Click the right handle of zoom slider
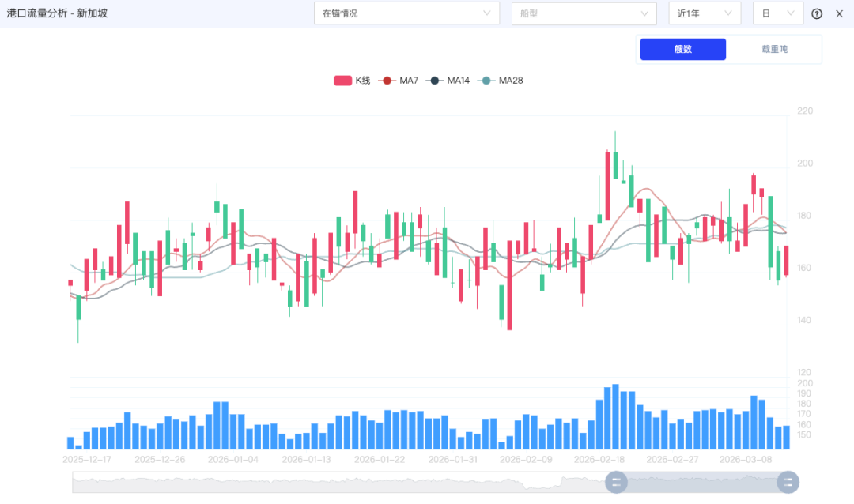Viewport: 854px width, 504px height. 788,482
